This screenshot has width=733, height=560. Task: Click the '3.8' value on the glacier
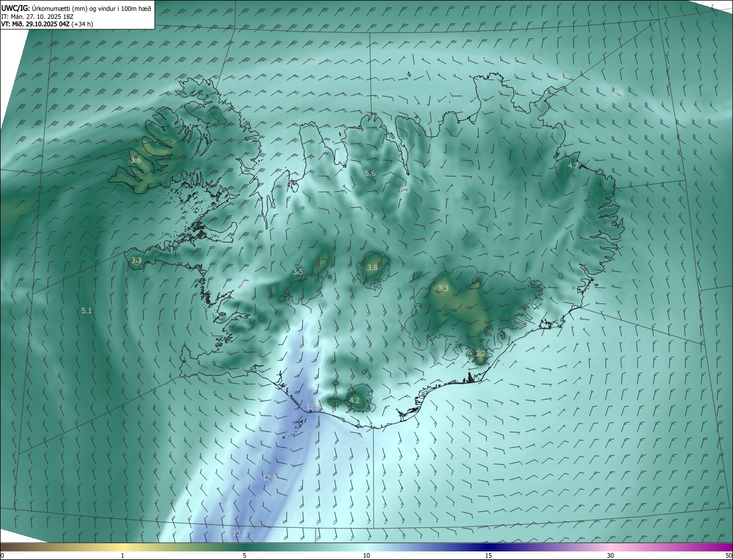pos(372,268)
